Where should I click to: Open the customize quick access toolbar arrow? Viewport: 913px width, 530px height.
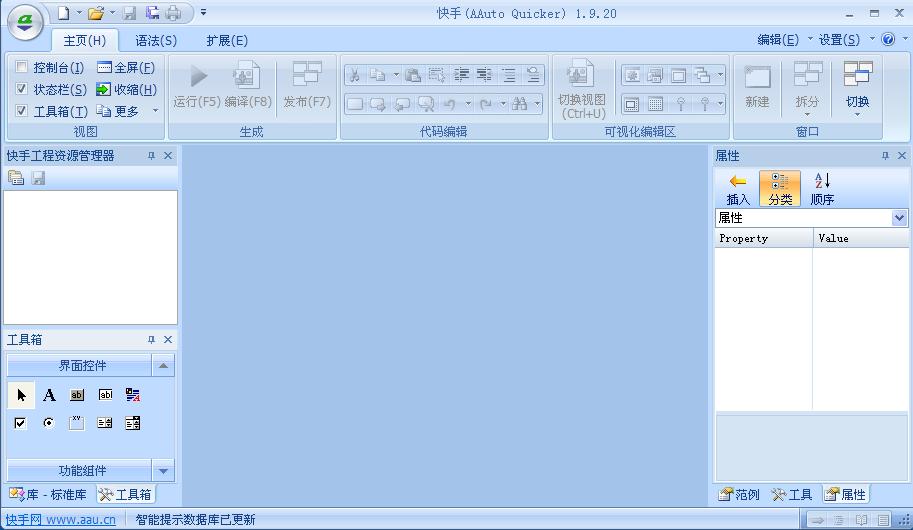[203, 12]
